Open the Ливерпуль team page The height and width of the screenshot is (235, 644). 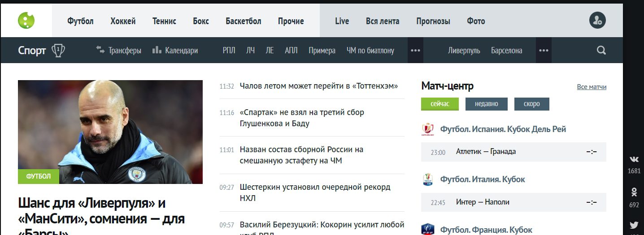click(x=464, y=51)
